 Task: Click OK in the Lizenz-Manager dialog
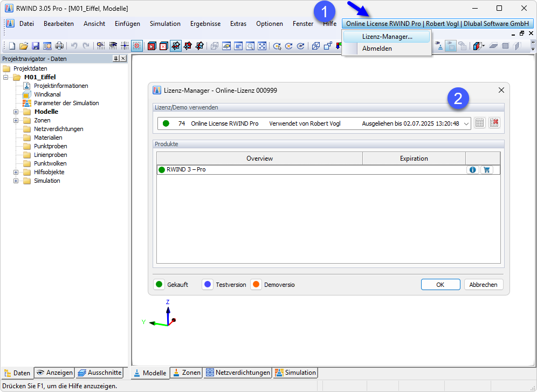(x=440, y=285)
